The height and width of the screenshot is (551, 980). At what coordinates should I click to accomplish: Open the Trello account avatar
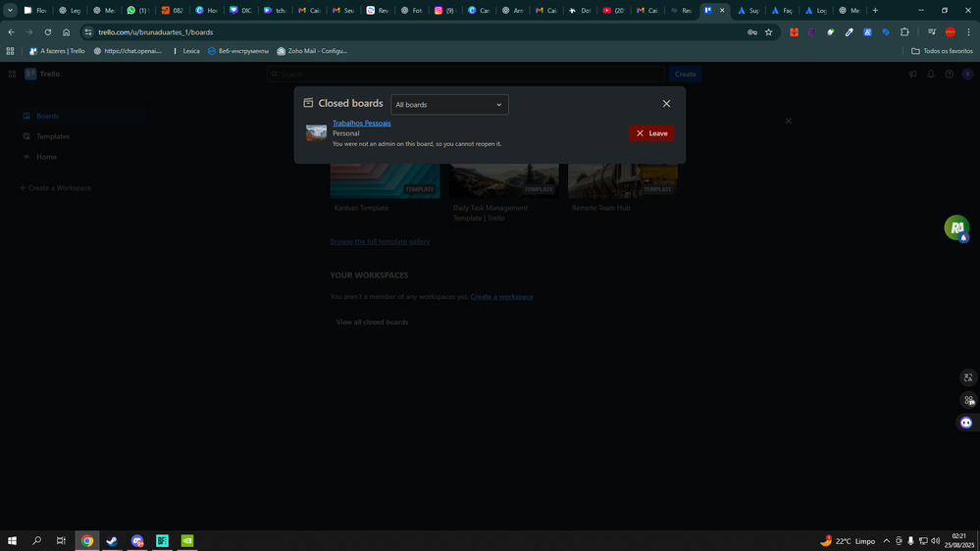coord(967,74)
